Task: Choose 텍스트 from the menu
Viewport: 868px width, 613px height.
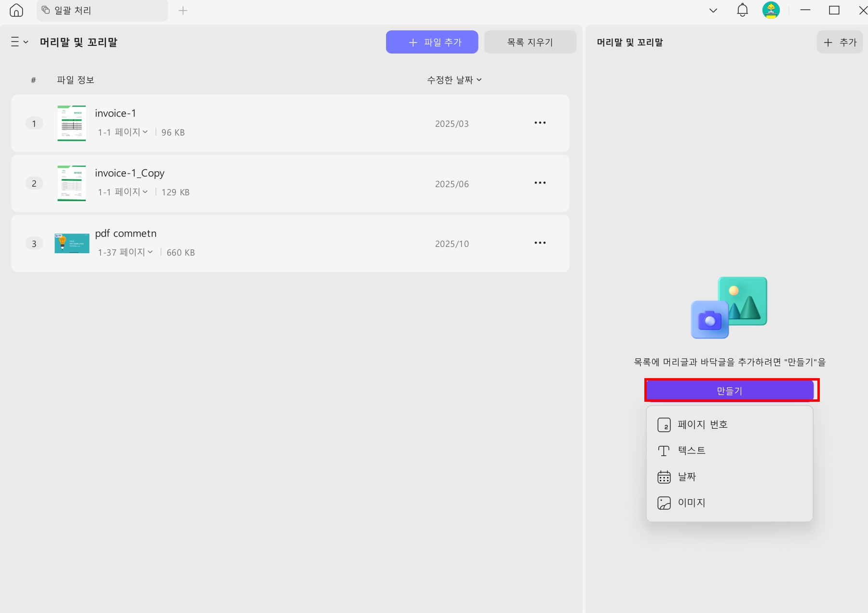Action: coord(729,450)
